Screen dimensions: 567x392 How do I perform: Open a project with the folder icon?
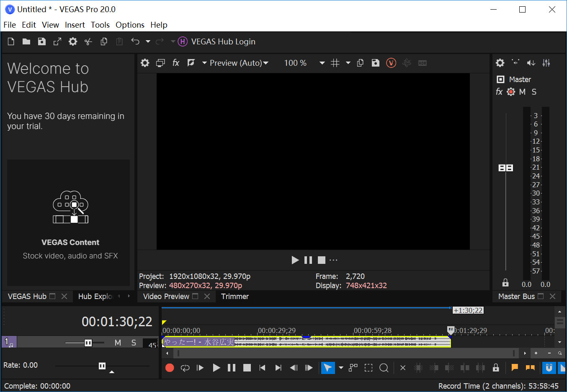coord(26,41)
